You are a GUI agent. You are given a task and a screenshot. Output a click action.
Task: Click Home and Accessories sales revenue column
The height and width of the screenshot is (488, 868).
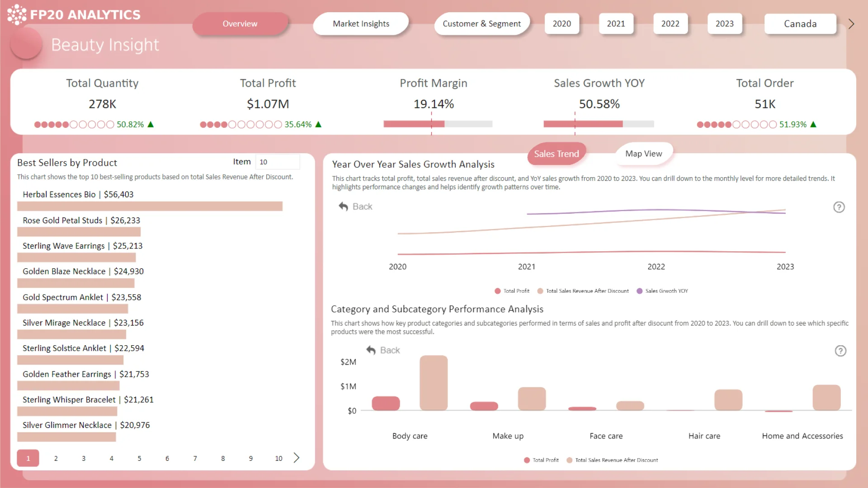826,398
